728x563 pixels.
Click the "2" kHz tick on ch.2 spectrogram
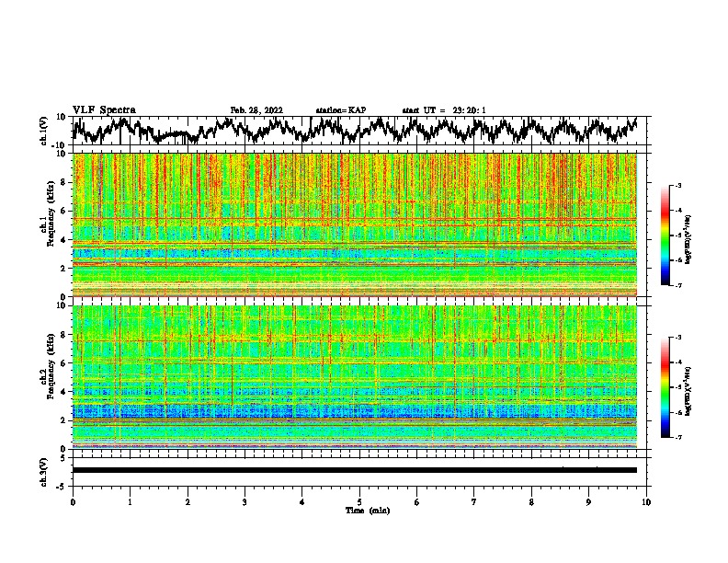click(x=64, y=420)
